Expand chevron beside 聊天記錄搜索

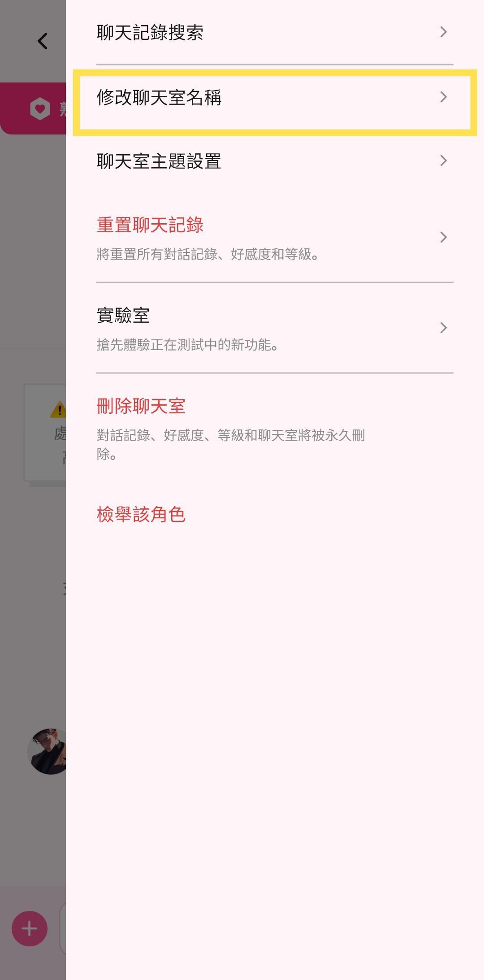[x=443, y=32]
